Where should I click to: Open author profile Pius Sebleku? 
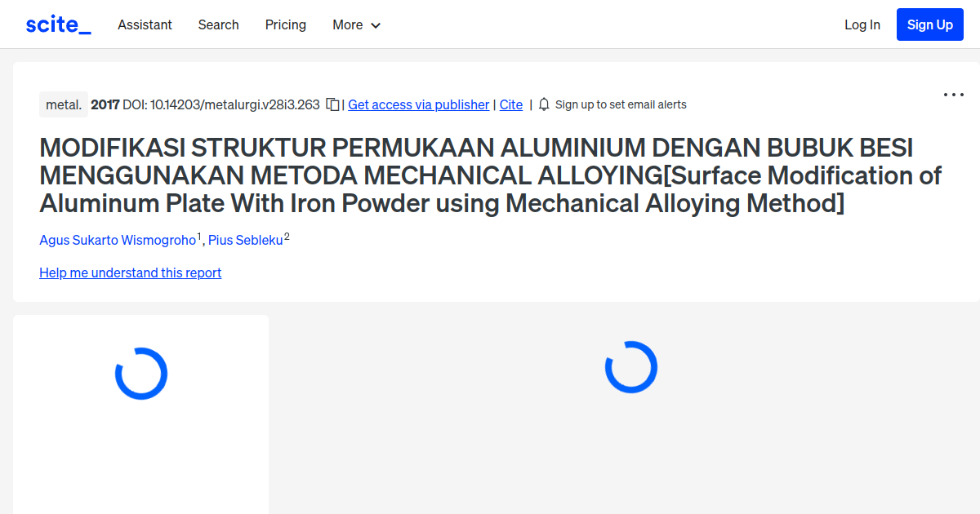tap(245, 240)
